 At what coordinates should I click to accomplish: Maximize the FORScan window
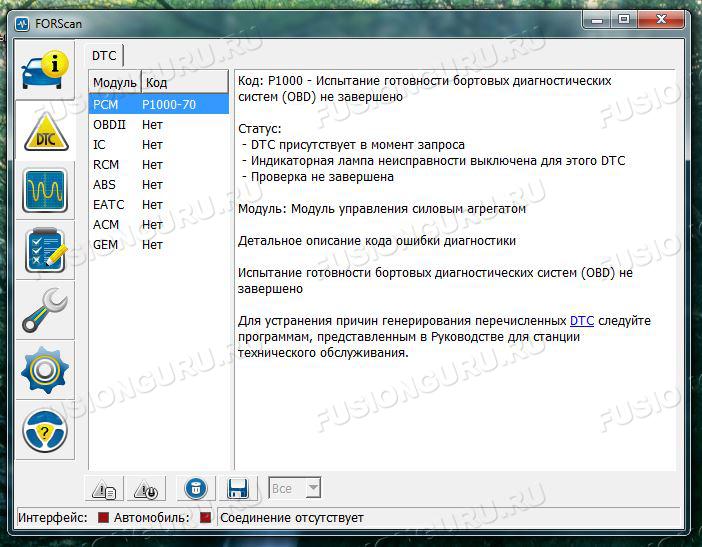click(x=624, y=19)
